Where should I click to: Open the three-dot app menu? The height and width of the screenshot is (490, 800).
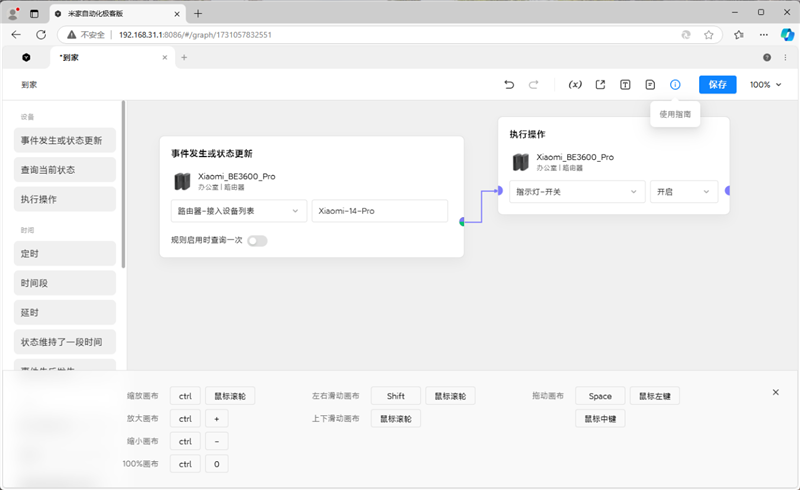click(x=785, y=58)
